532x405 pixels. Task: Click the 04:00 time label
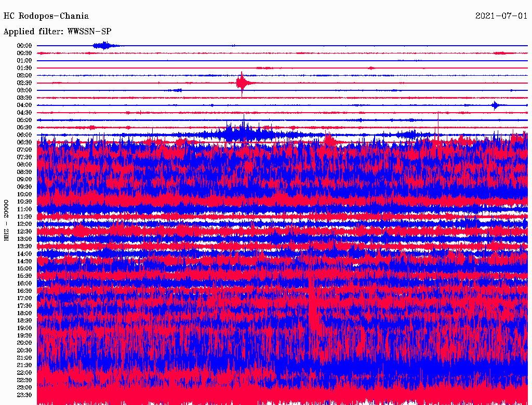tap(24, 105)
